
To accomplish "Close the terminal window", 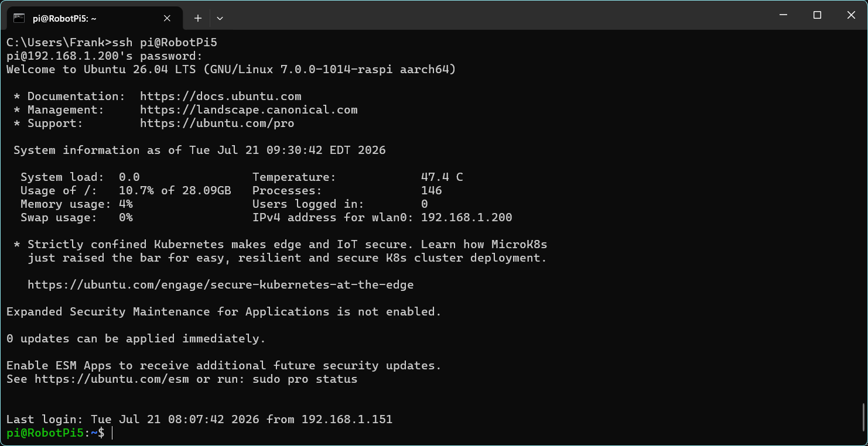I will pos(851,15).
